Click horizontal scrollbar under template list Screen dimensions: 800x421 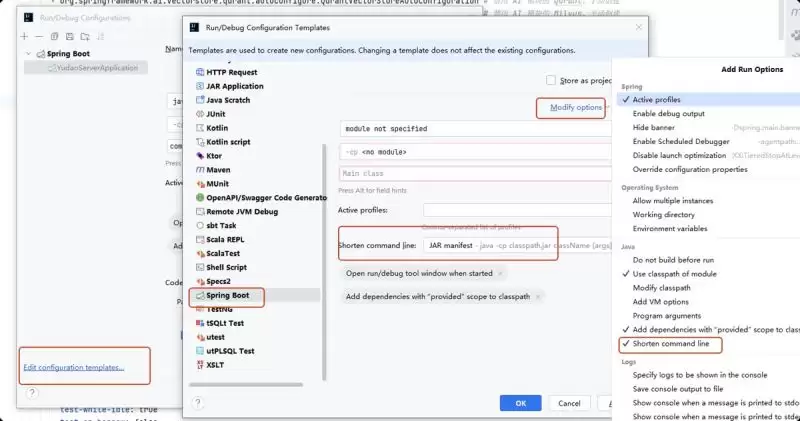pos(246,385)
